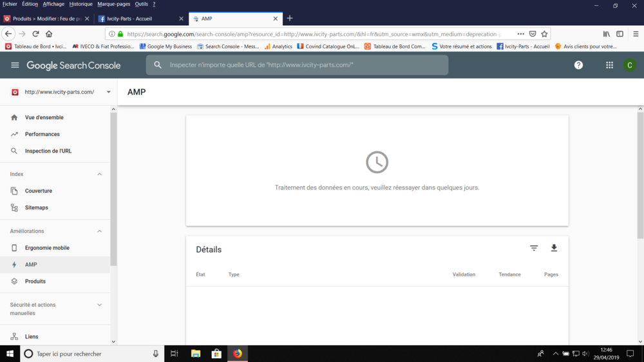Collapse the Améliorations section
The image size is (644, 362).
pyautogui.click(x=99, y=231)
